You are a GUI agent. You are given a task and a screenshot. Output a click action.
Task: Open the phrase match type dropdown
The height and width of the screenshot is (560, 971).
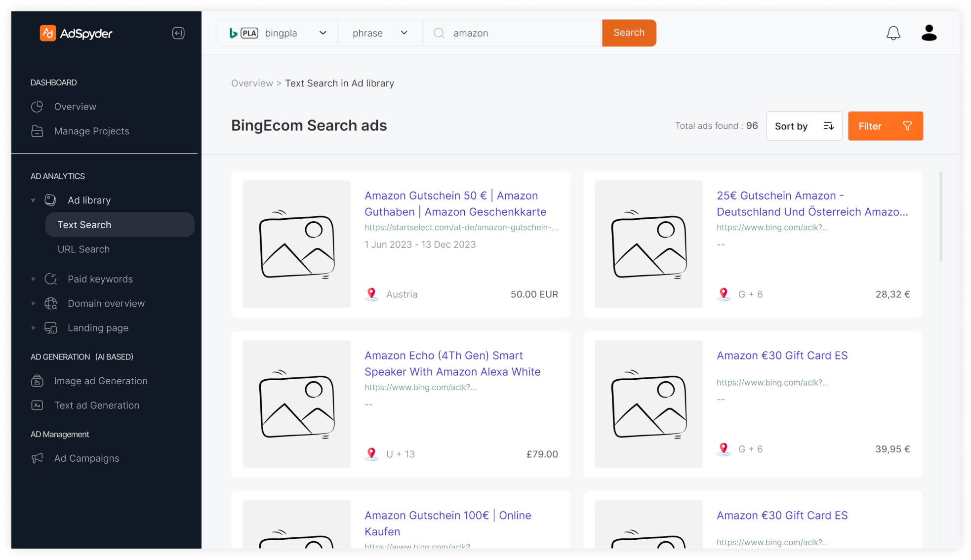click(380, 33)
